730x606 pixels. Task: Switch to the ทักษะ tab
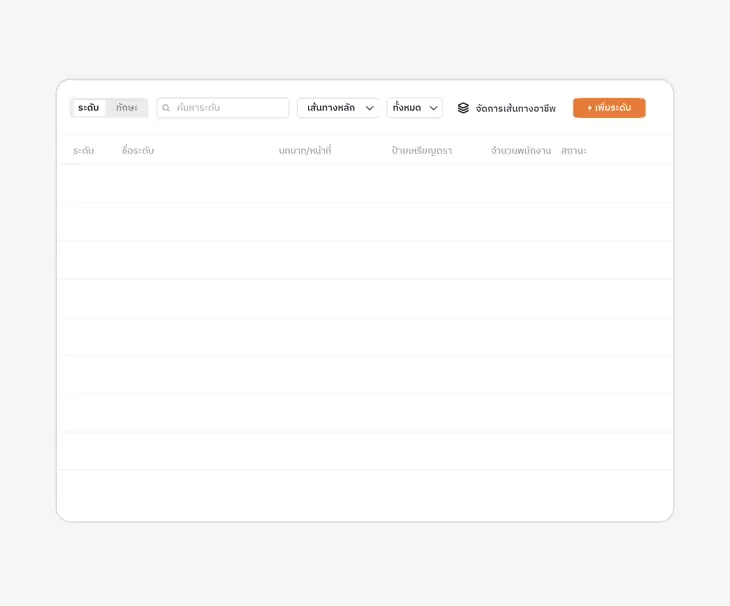click(127, 108)
